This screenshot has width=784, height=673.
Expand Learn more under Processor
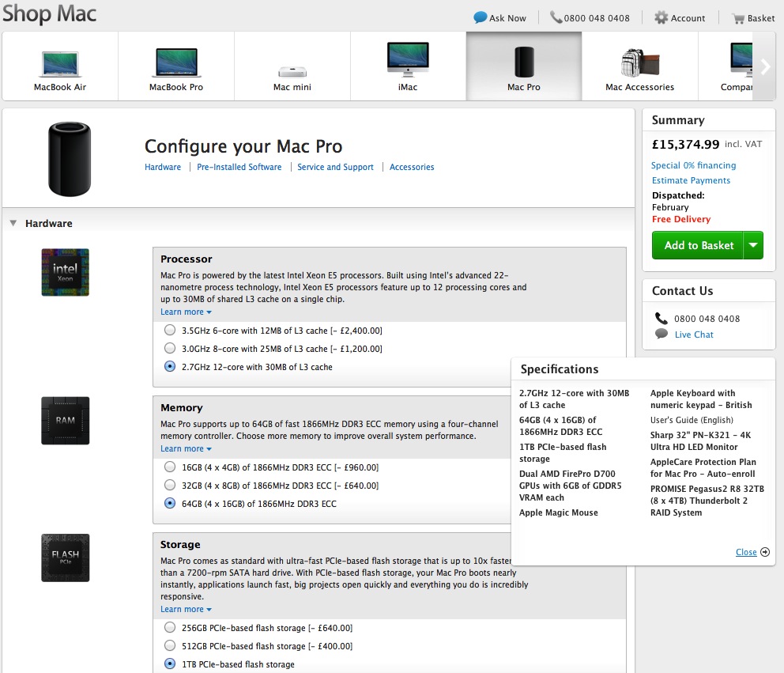pos(186,312)
